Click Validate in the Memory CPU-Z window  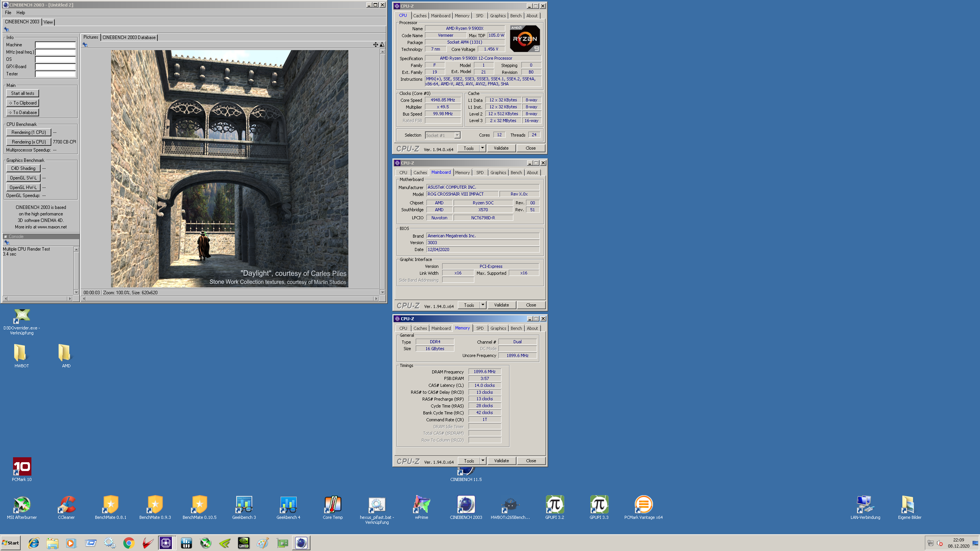(501, 461)
